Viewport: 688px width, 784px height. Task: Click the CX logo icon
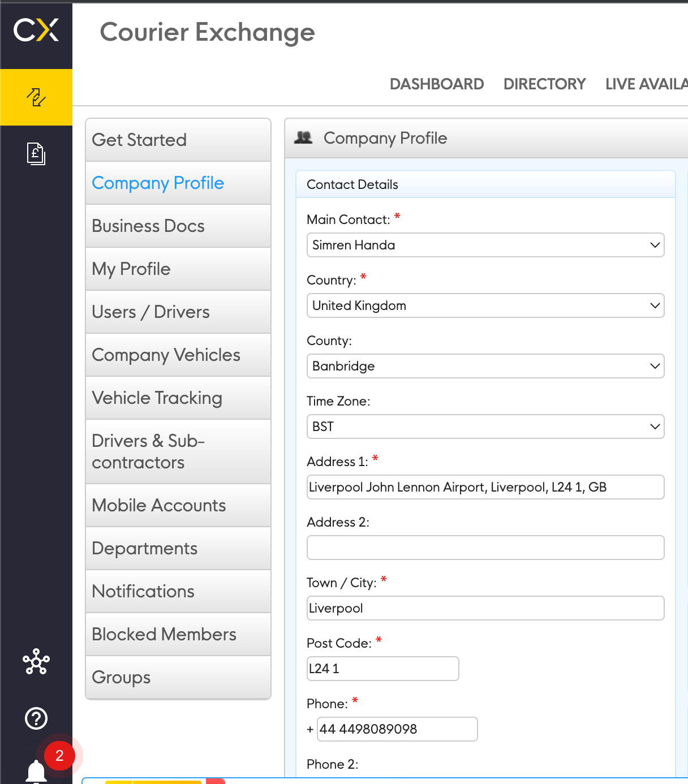click(36, 30)
